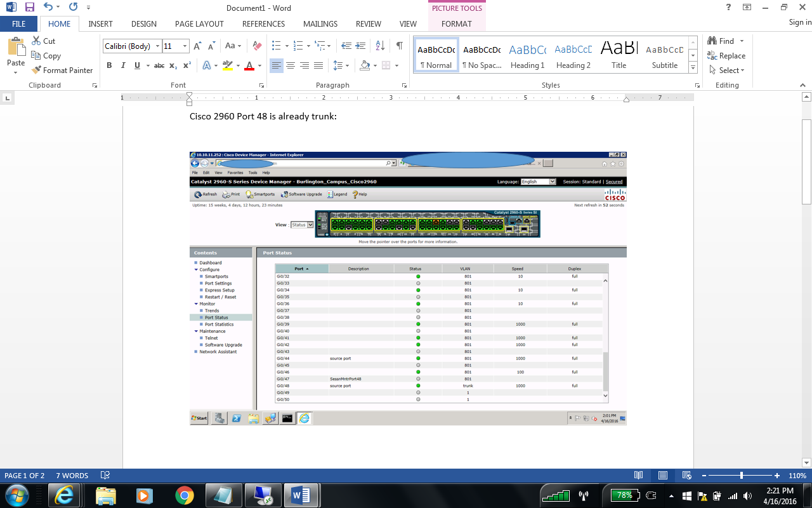This screenshot has height=508, width=812.
Task: Switch to the PAGE LAYOUT tab
Action: [x=199, y=24]
